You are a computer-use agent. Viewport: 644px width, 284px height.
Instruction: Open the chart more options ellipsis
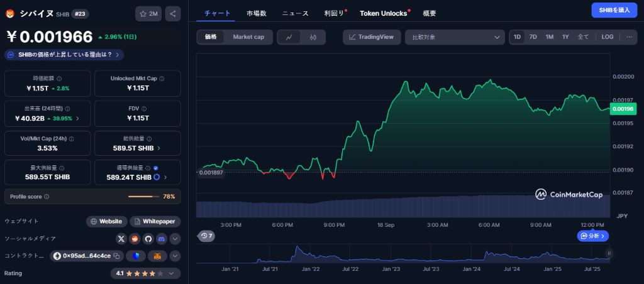tap(629, 37)
